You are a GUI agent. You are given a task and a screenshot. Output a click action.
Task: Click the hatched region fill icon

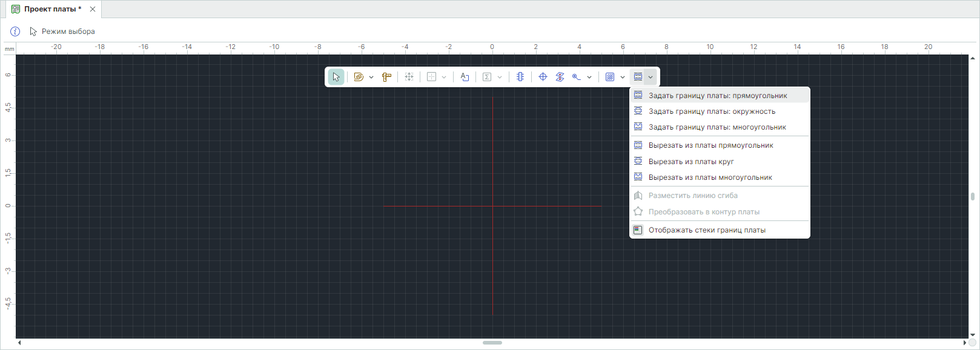610,77
